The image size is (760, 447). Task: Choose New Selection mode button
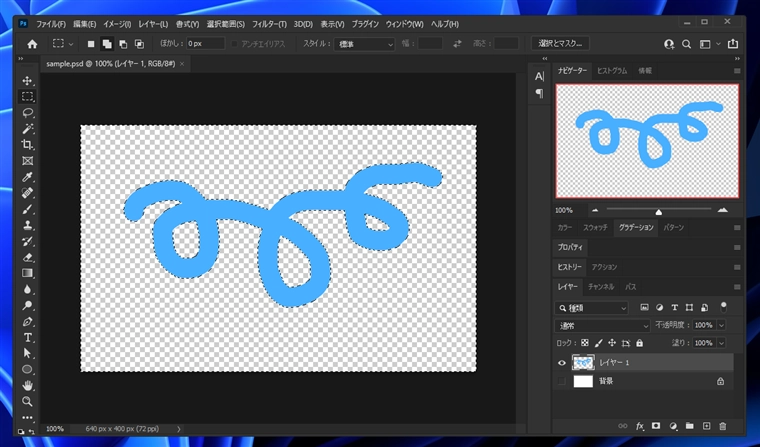click(x=91, y=44)
